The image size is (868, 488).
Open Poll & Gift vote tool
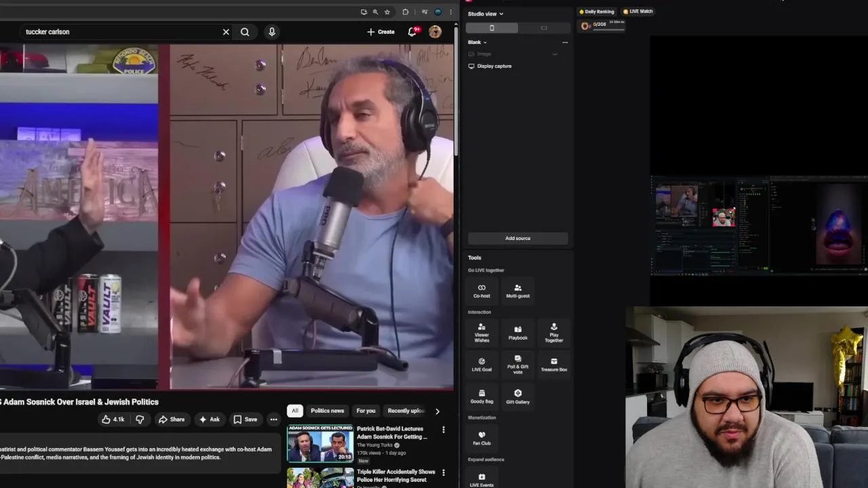pos(517,365)
